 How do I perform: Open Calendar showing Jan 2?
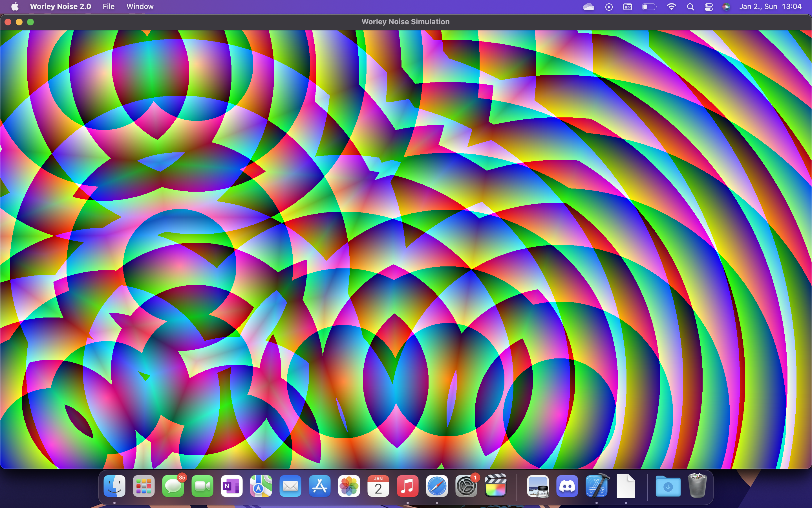click(x=378, y=486)
